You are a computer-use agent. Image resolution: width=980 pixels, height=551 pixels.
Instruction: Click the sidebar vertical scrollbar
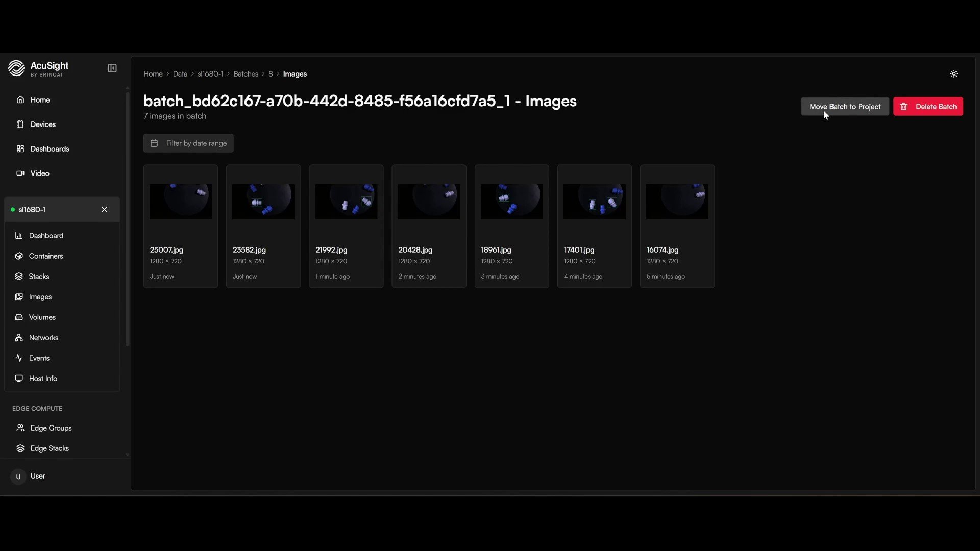(127, 219)
